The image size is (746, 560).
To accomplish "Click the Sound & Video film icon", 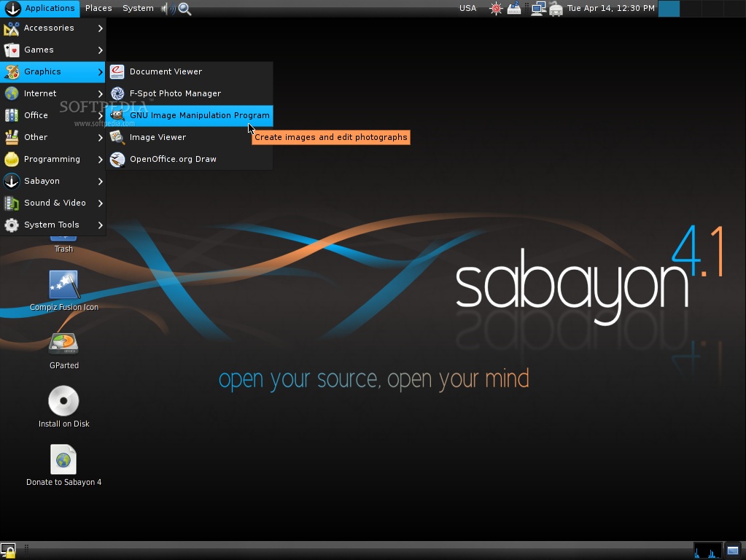I will point(12,203).
